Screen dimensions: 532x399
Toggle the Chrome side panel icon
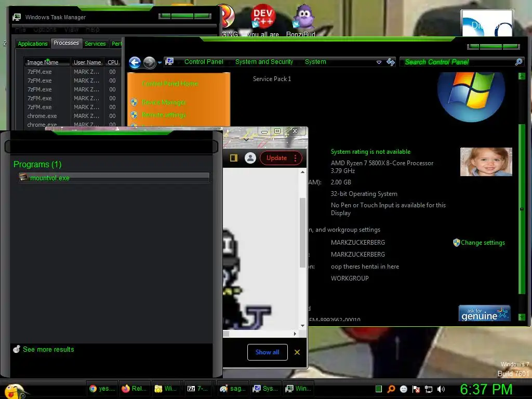(x=234, y=158)
